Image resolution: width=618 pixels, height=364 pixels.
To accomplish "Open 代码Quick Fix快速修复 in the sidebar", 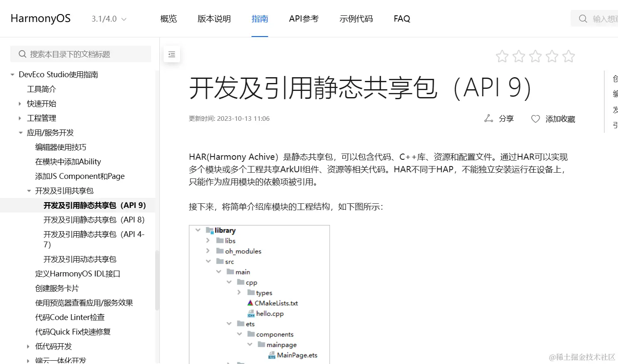I will click(x=73, y=332).
